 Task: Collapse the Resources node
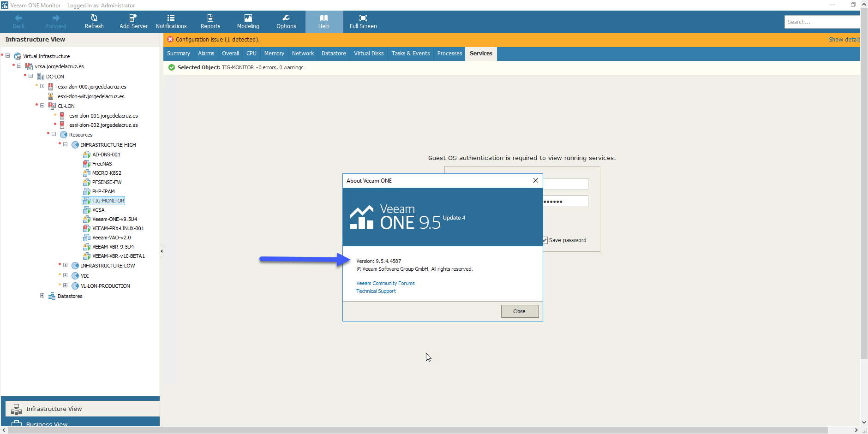[54, 134]
